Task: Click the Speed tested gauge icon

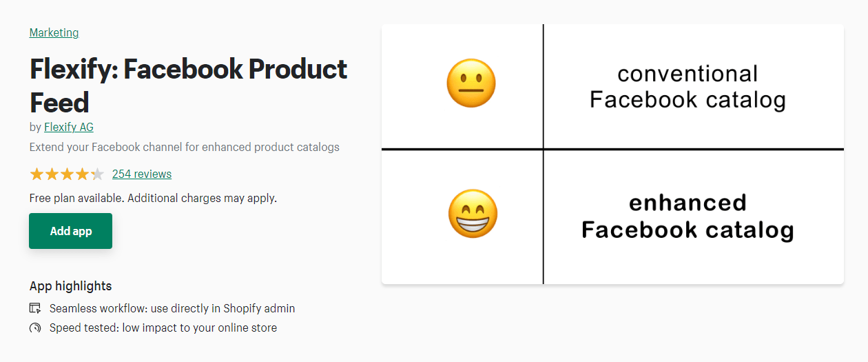Action: coord(35,328)
